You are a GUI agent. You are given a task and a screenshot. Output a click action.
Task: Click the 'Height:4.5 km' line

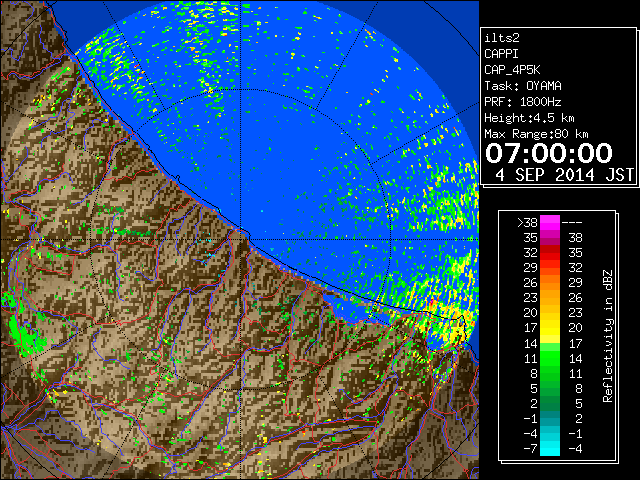[529, 118]
